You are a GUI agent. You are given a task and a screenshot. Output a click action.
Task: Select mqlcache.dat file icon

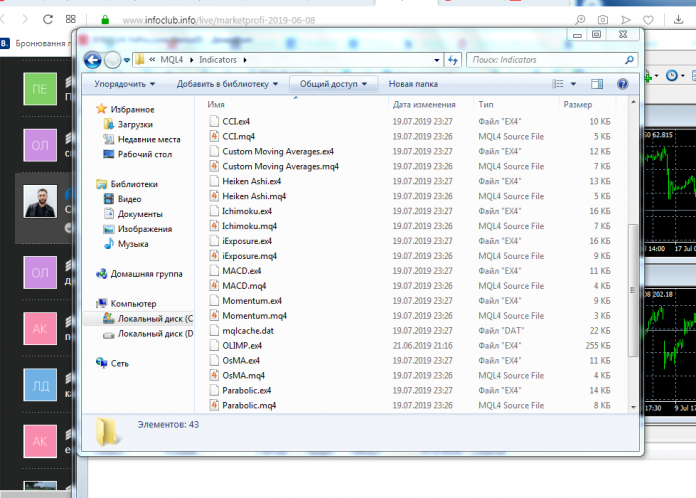click(x=214, y=331)
